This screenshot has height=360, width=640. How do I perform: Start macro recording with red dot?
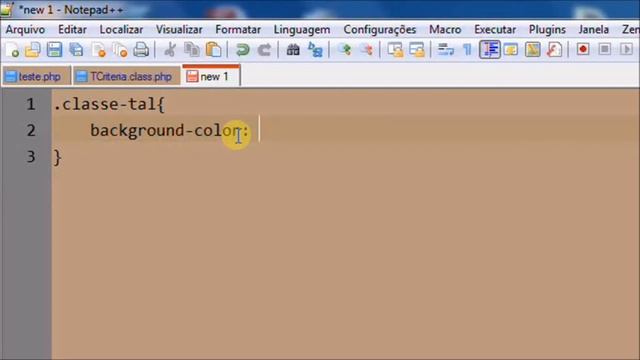tap(583, 49)
